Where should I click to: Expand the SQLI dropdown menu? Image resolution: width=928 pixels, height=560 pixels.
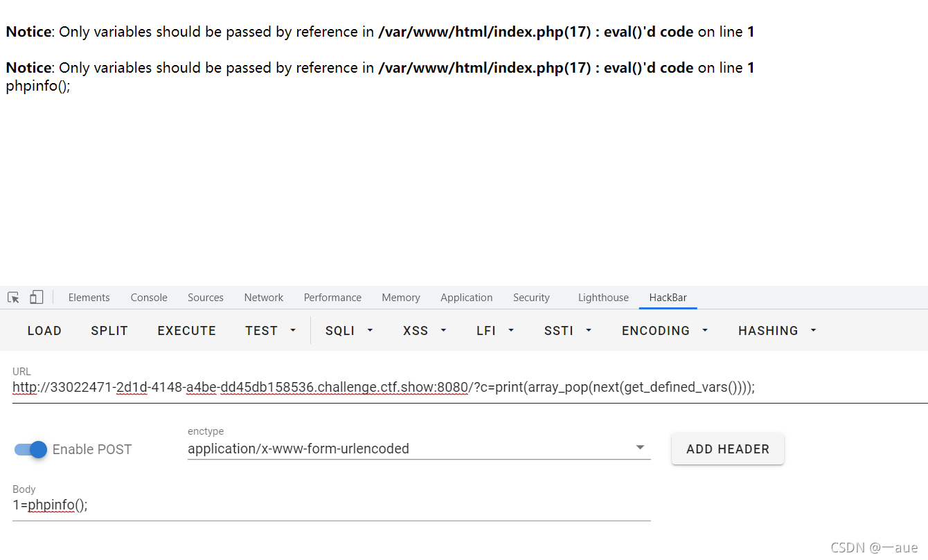click(x=350, y=331)
